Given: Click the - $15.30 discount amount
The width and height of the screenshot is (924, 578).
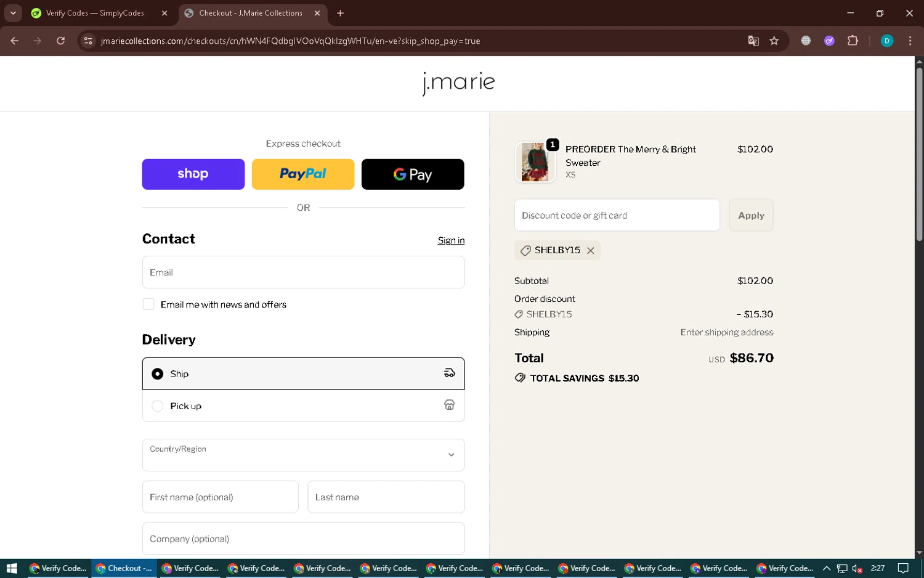Looking at the screenshot, I should point(755,314).
